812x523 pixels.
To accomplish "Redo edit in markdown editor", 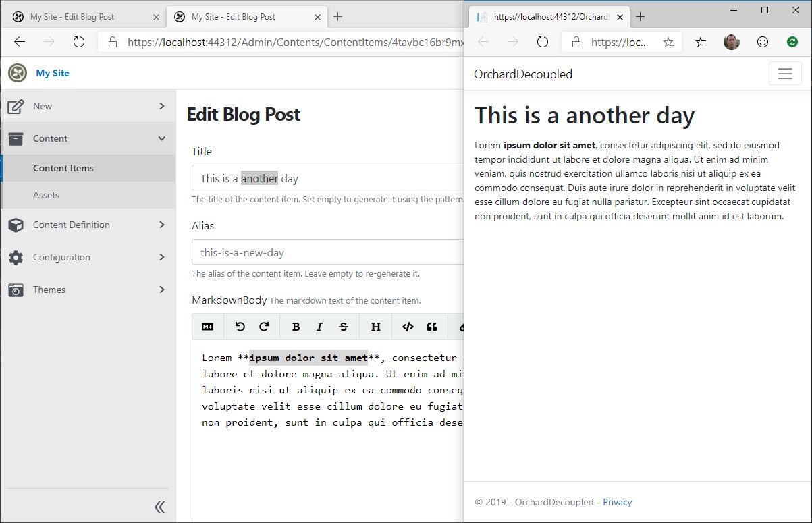I will [264, 327].
